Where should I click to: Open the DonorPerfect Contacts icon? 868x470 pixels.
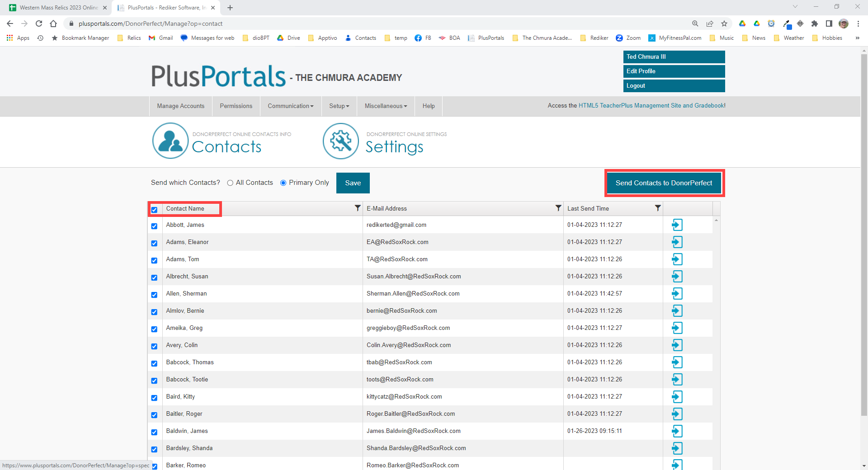[x=170, y=141]
